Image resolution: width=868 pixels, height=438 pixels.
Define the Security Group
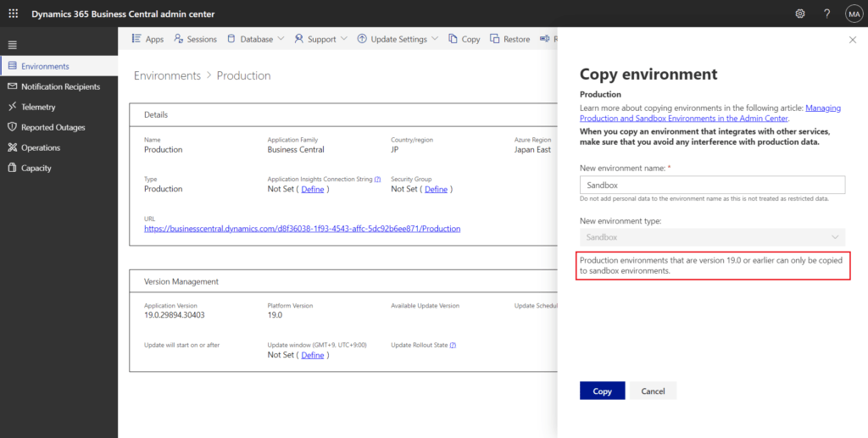[436, 189]
